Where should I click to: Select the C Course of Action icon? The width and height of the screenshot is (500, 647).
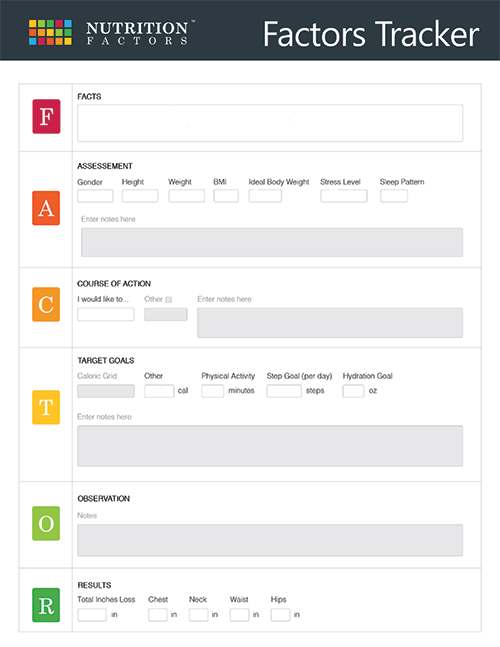(x=46, y=305)
